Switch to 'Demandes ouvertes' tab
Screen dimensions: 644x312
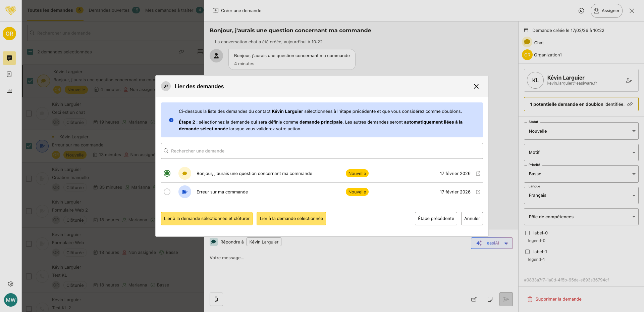[109, 10]
